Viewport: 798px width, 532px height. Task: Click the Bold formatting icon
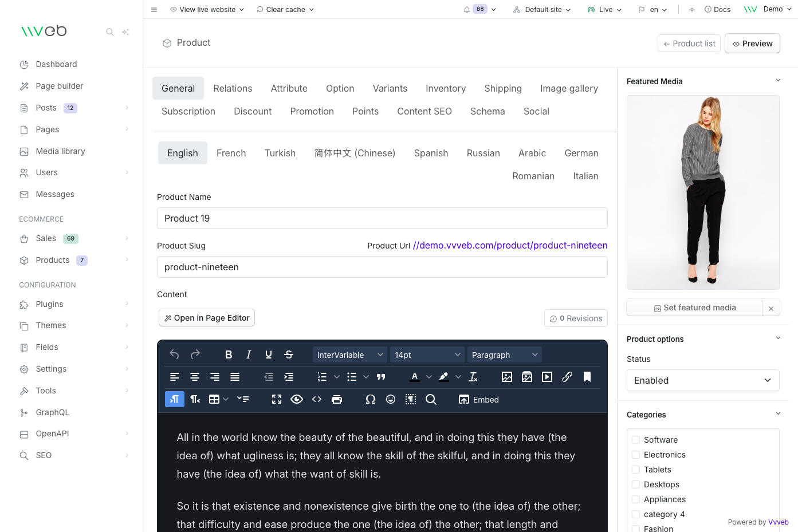[229, 355]
